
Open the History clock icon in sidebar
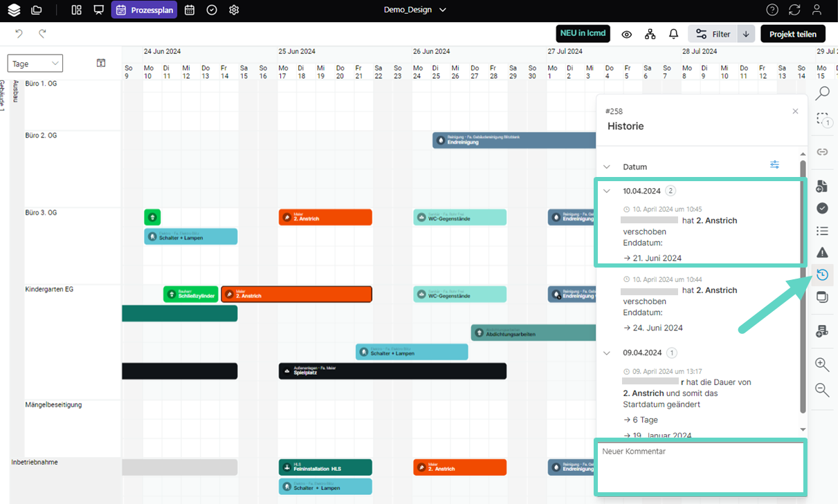822,275
